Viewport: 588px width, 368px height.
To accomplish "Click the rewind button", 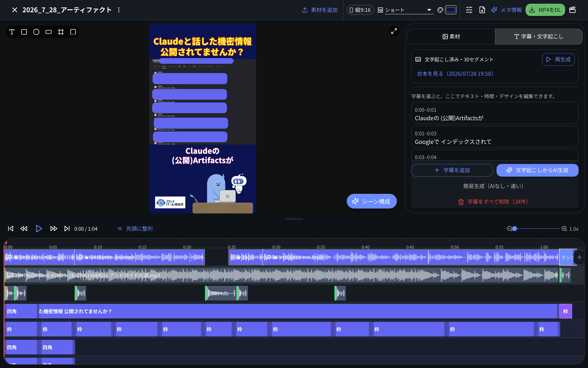I will [x=24, y=229].
